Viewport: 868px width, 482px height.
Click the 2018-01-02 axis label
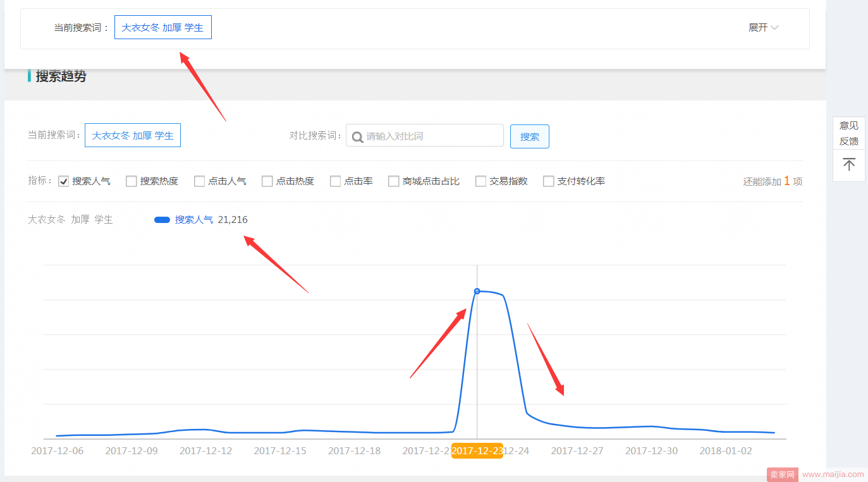[726, 451]
